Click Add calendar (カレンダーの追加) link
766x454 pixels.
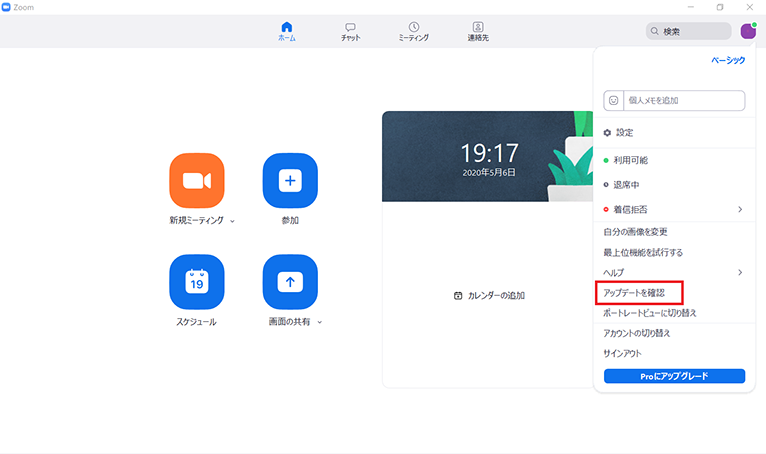[496, 296]
